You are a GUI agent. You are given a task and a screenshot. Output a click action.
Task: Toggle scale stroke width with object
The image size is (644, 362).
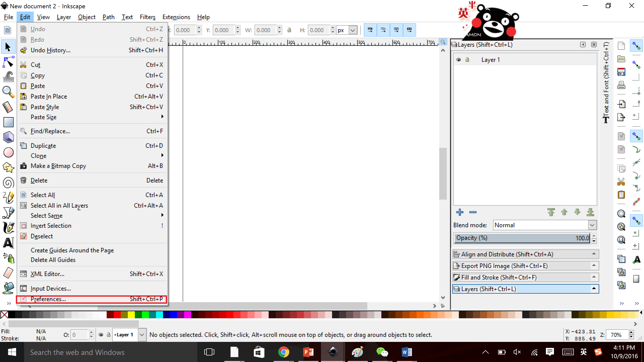370,30
